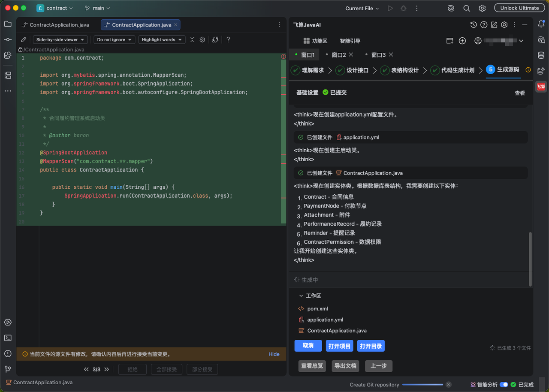Viewport: 549px width, 392px height.
Task: Toggle the 智能分析 switch in status bar
Action: pyautogui.click(x=504, y=385)
